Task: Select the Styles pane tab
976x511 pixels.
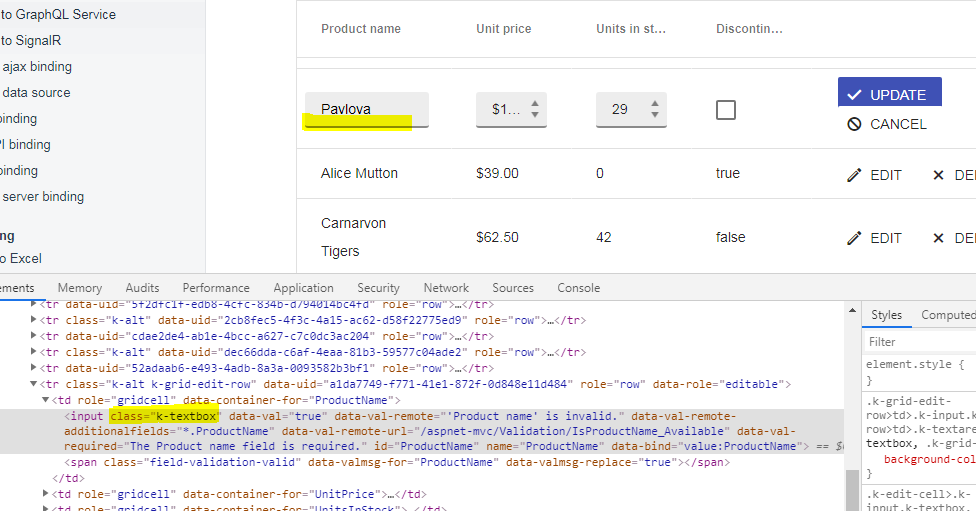Action: pos(886,315)
